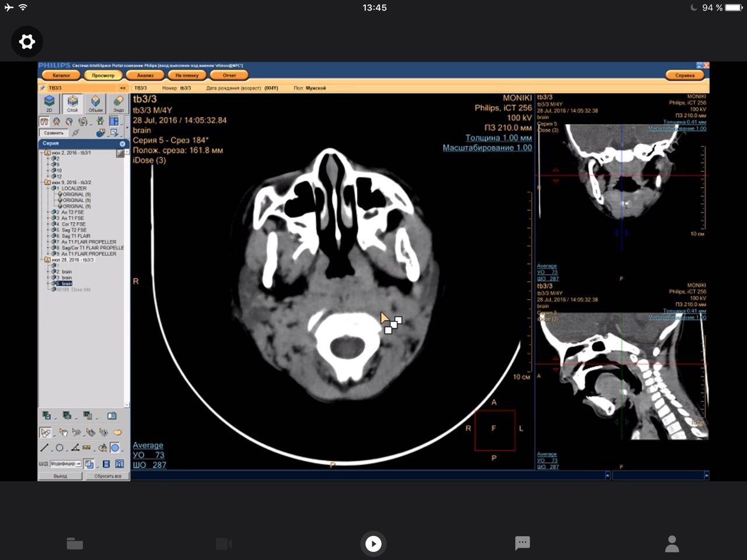Click the open book bookmark icon
Viewport: 747px width, 560px height.
(112, 416)
